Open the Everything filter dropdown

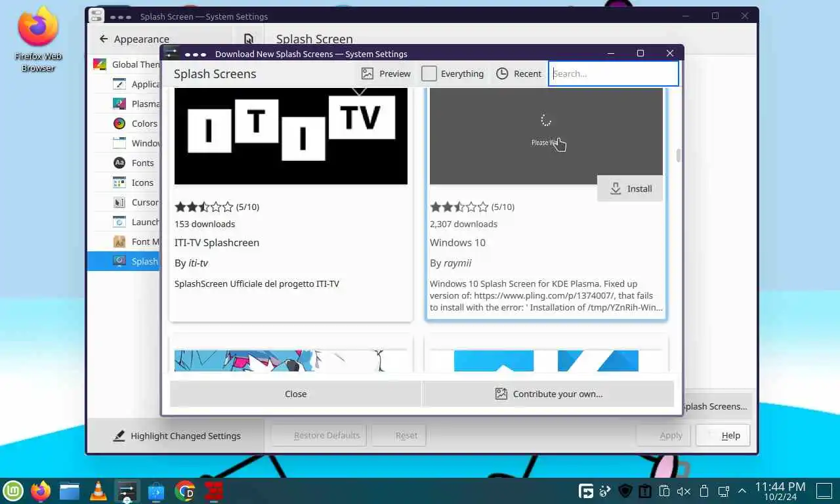coord(453,73)
